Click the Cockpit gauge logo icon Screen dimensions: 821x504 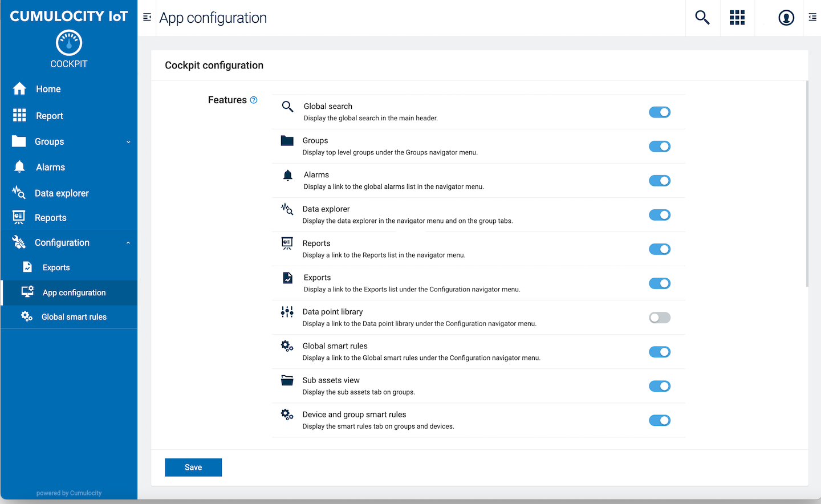69,43
